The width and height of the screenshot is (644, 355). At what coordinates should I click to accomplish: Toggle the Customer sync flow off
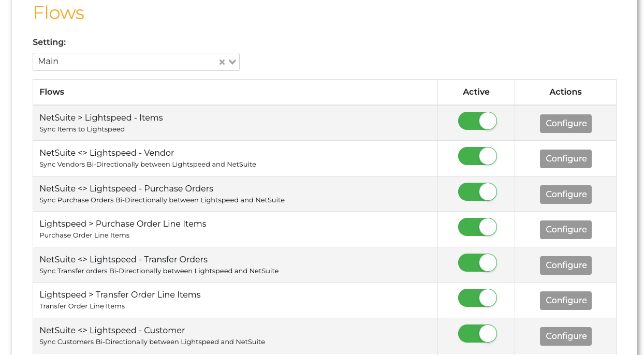tap(477, 334)
